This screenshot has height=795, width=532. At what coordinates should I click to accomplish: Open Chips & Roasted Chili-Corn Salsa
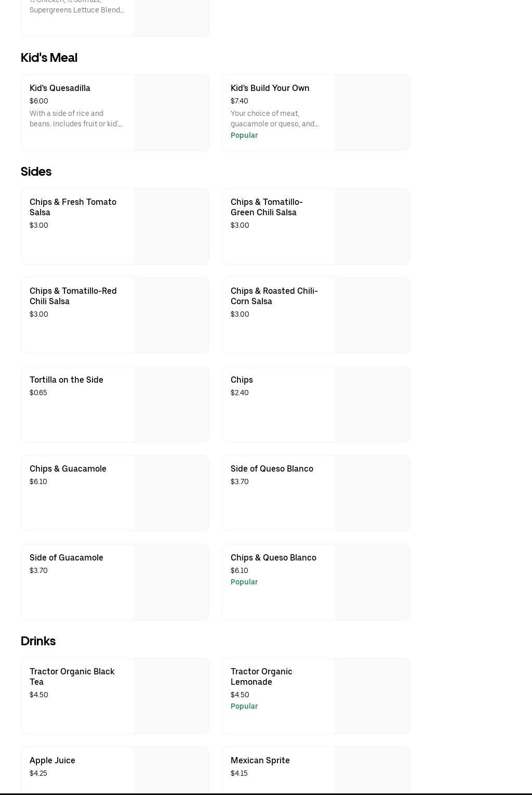[274, 296]
